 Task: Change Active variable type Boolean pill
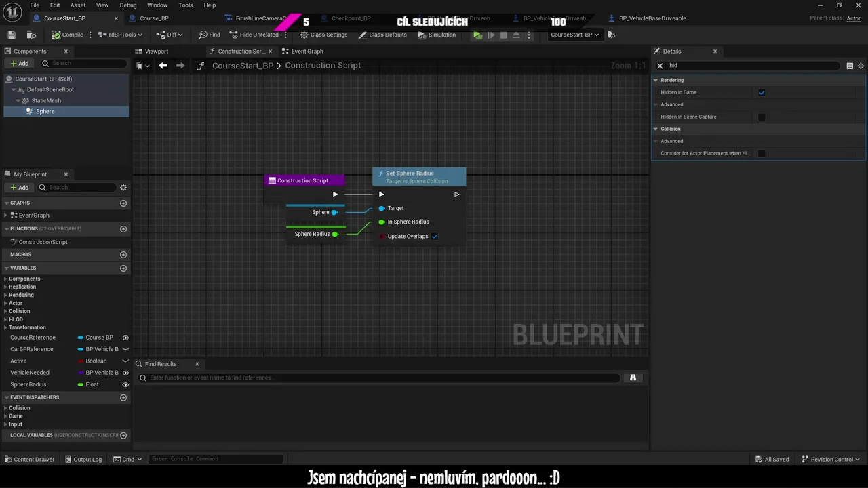coord(92,361)
